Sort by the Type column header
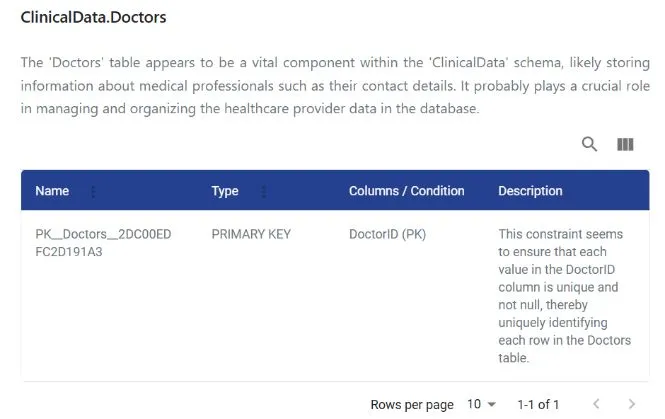 [x=225, y=191]
